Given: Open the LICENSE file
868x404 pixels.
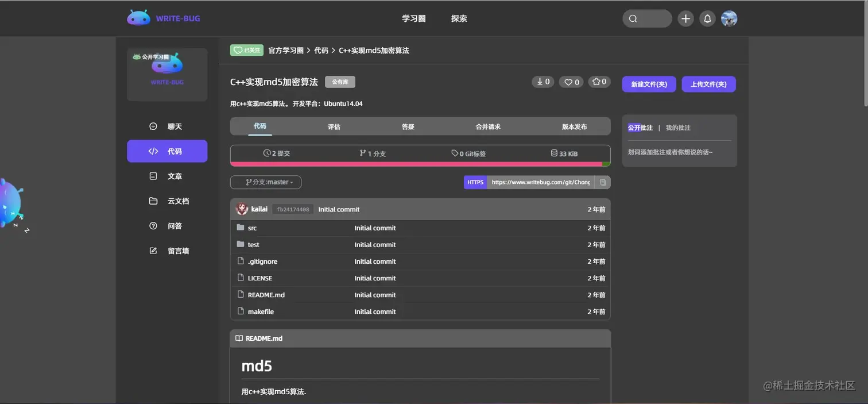Looking at the screenshot, I should click(260, 278).
